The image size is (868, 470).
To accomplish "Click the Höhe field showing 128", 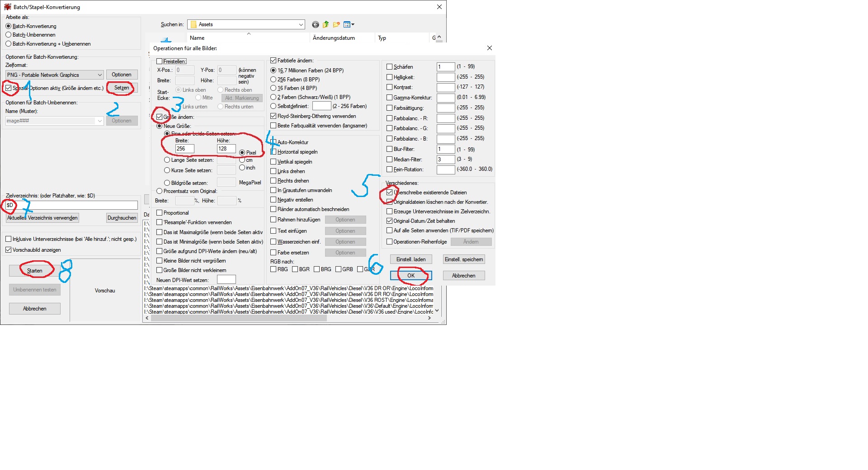I will click(226, 149).
